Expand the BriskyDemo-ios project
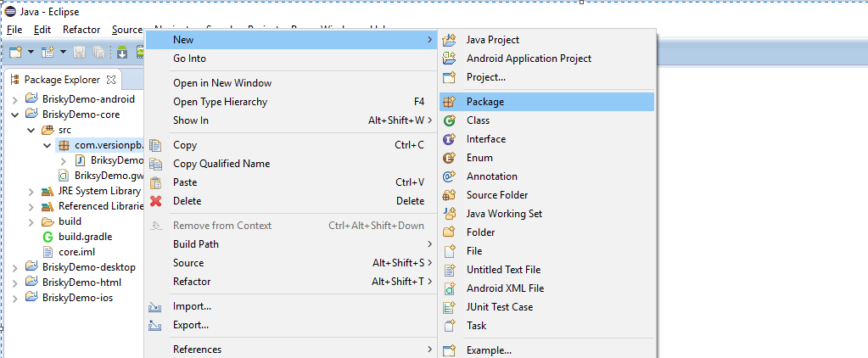Viewport: 868px width, 358px height. coord(15,298)
